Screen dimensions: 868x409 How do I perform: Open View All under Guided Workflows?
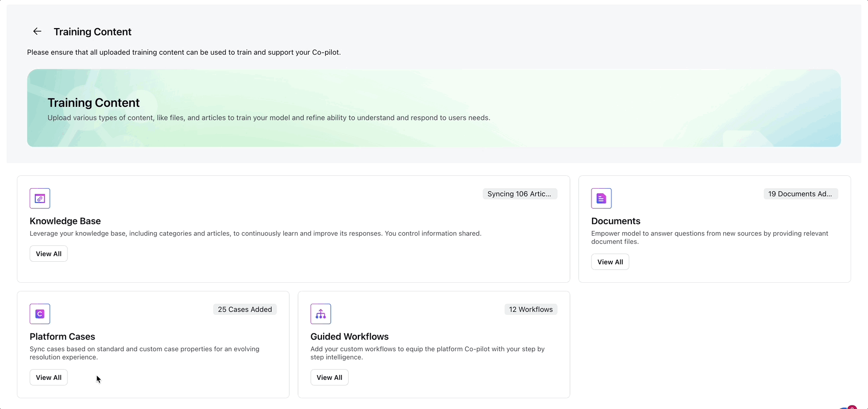329,377
